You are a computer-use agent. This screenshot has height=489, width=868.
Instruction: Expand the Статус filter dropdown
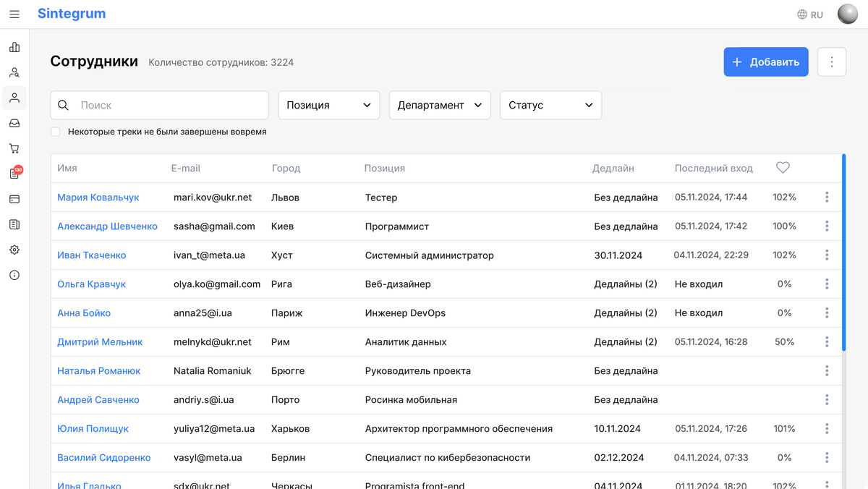pos(551,105)
